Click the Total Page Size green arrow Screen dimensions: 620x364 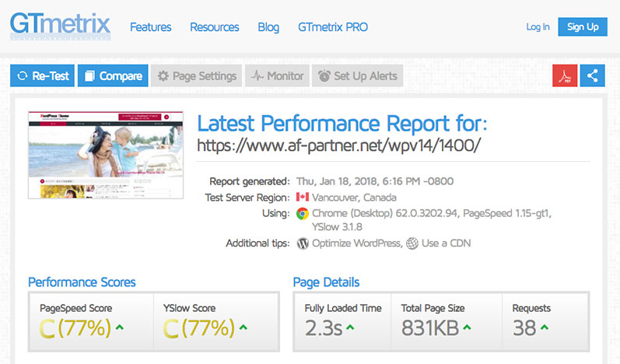(x=467, y=327)
